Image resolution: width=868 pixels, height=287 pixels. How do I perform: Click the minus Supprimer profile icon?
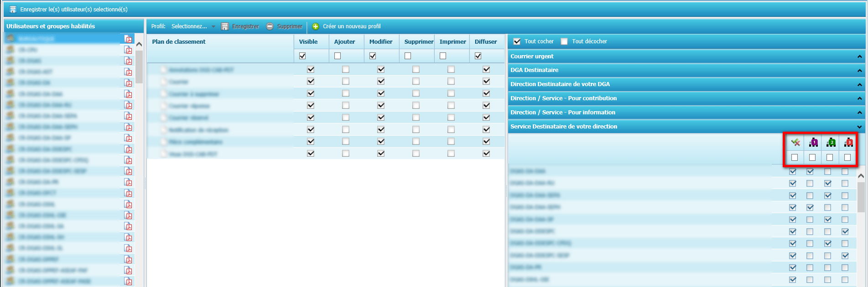click(x=270, y=26)
